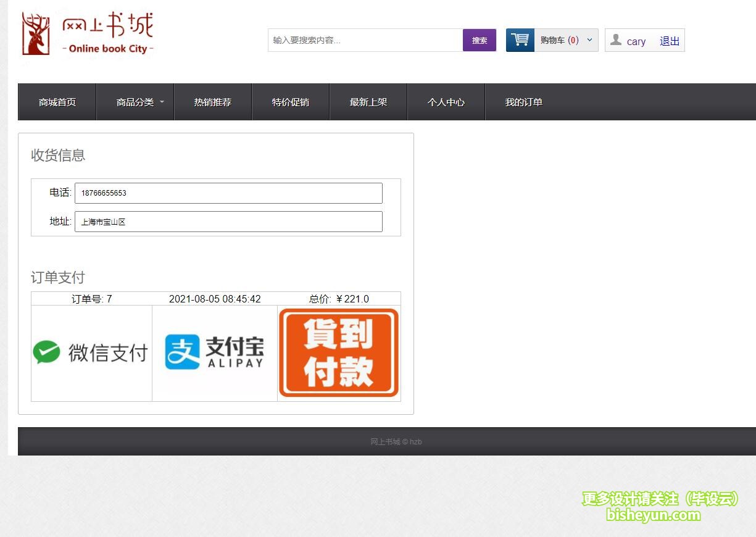Viewport: 756px width, 537px height.
Task: Open 最新上架 navigation item
Action: 368,102
